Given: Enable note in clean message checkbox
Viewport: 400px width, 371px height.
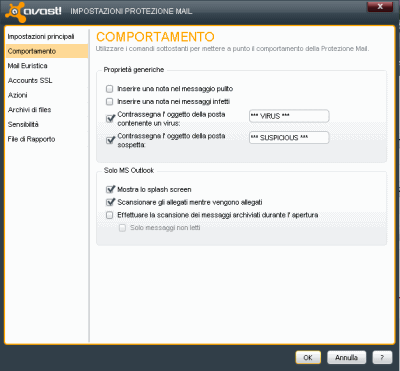Looking at the screenshot, I should 109,89.
